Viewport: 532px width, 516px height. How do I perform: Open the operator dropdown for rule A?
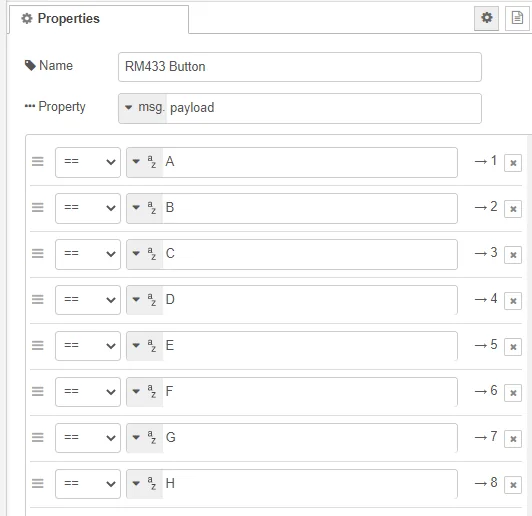coord(88,162)
